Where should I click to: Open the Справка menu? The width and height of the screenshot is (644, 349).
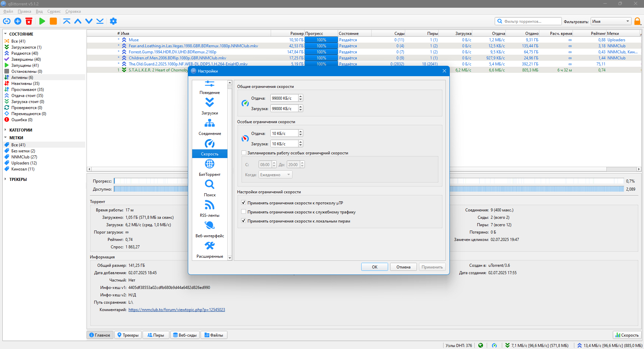73,11
